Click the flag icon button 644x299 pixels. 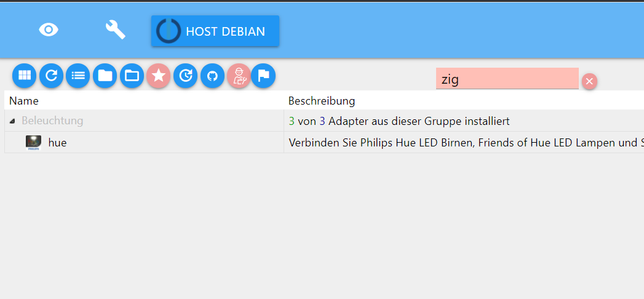[263, 76]
